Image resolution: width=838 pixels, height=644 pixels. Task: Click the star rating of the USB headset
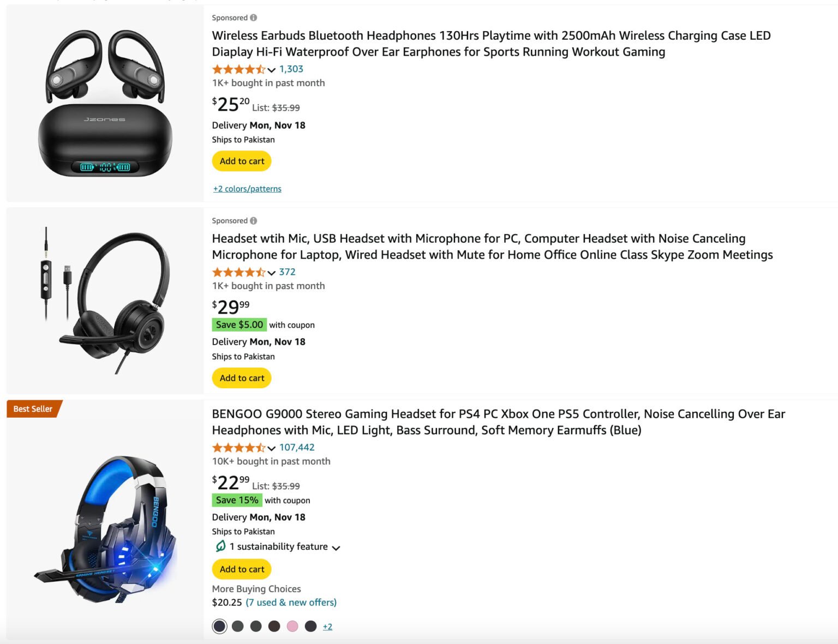point(238,272)
